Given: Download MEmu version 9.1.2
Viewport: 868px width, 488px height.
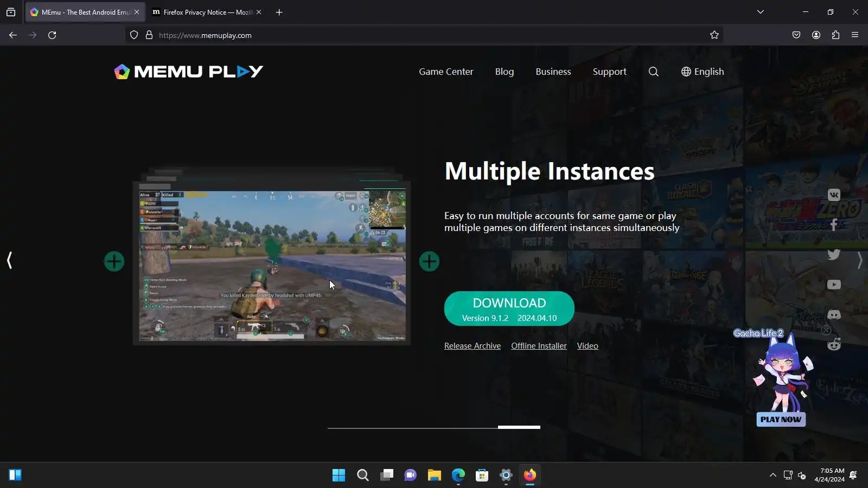Looking at the screenshot, I should click(x=509, y=309).
